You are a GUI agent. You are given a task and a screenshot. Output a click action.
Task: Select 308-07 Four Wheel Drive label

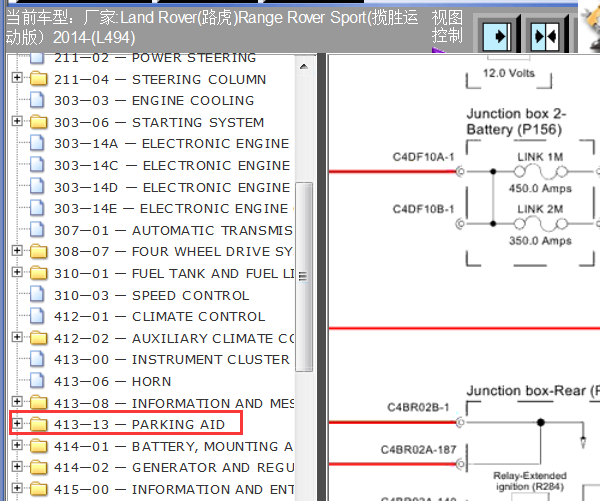[x=173, y=252]
